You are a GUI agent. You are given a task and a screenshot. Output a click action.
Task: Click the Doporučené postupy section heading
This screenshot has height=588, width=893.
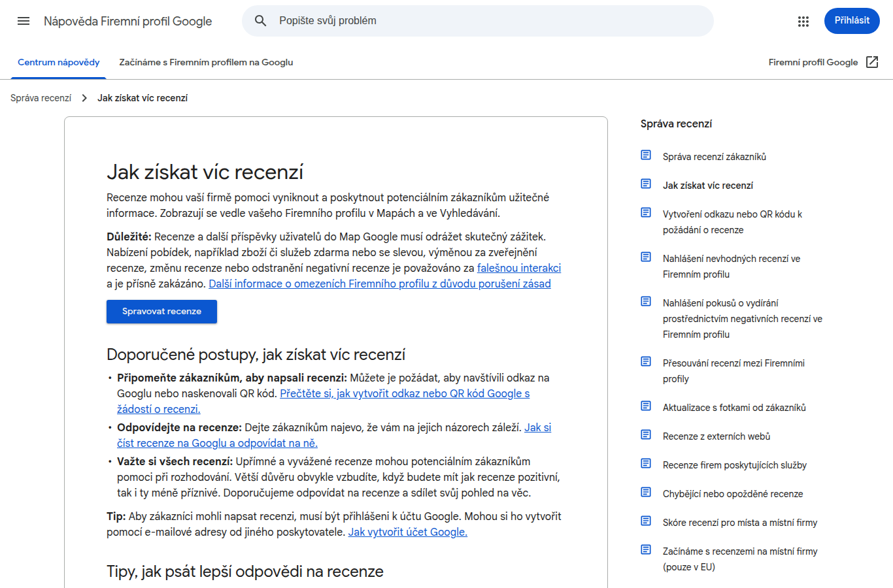[x=256, y=355]
